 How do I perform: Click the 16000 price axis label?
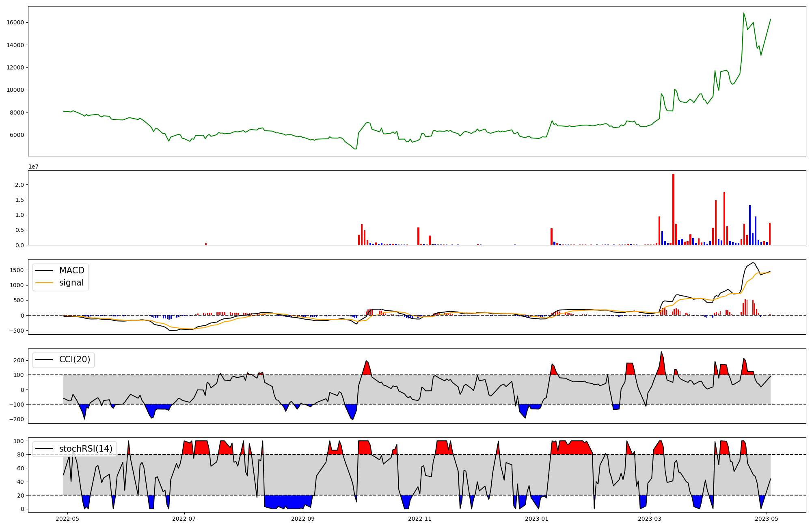pyautogui.click(x=15, y=22)
